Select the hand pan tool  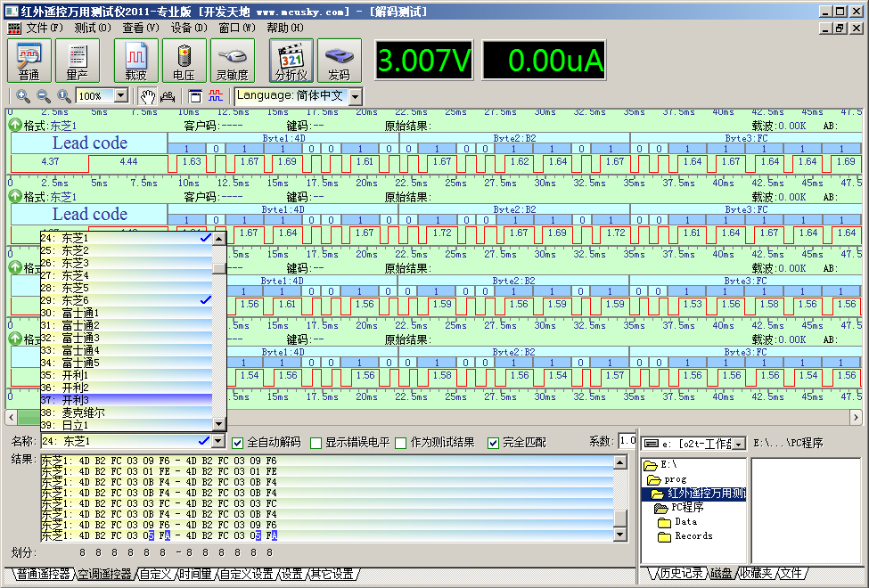147,95
